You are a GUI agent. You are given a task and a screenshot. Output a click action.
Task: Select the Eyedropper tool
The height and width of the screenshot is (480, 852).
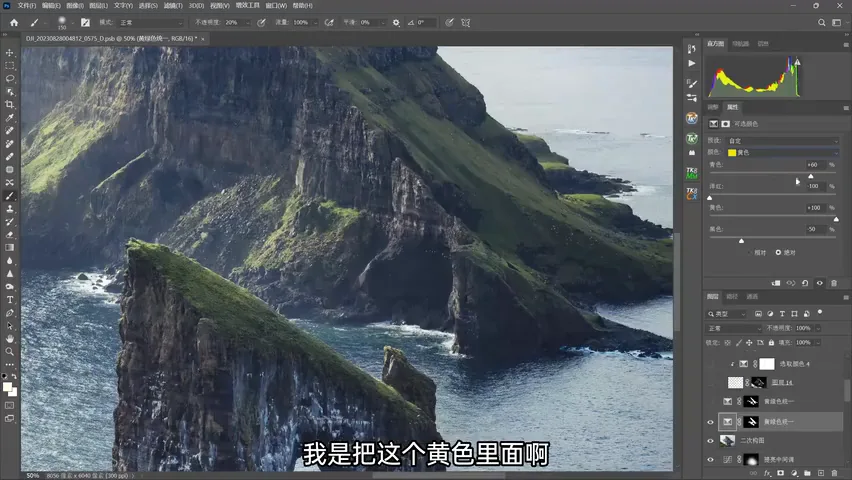[10, 117]
